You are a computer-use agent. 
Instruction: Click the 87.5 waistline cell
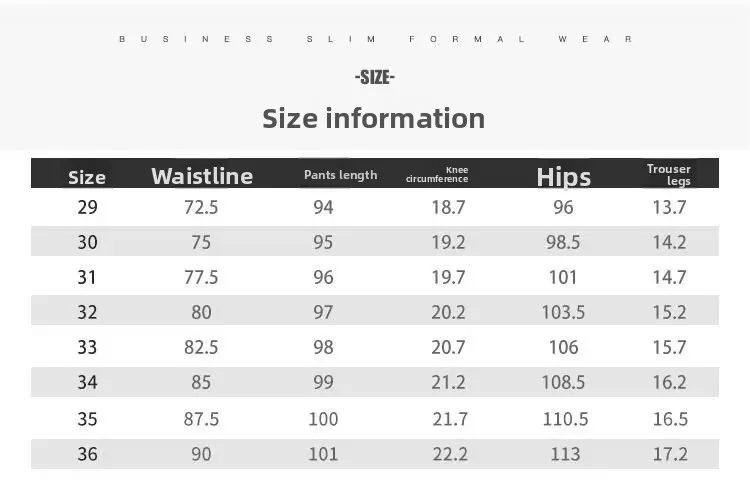click(x=202, y=419)
